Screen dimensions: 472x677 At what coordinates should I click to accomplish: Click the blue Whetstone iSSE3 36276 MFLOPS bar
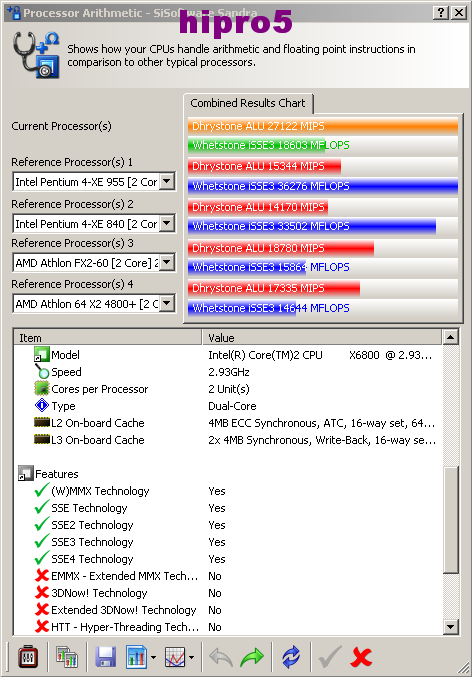tap(323, 186)
